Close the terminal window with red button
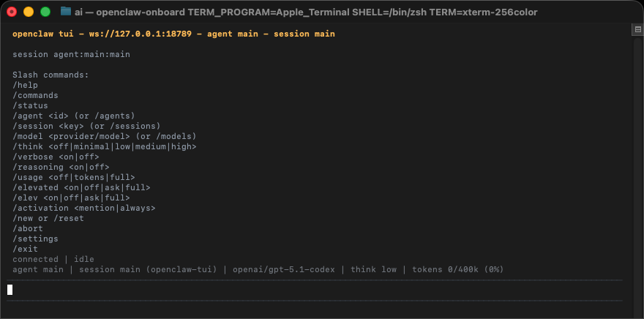 click(12, 12)
